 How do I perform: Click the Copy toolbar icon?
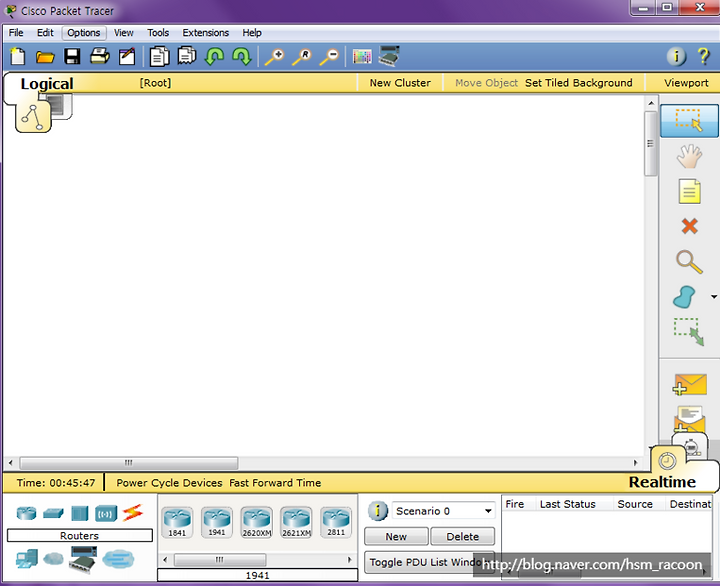click(x=159, y=56)
